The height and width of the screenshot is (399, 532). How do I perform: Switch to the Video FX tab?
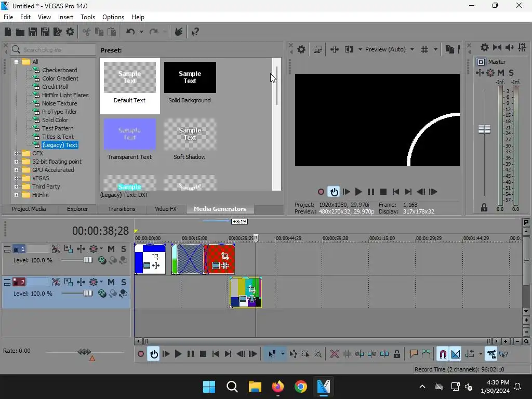pos(166,209)
